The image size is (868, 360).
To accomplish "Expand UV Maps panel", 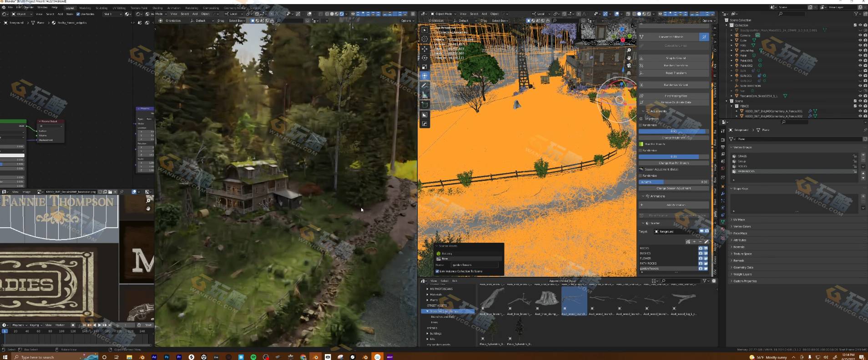I will pos(739,220).
